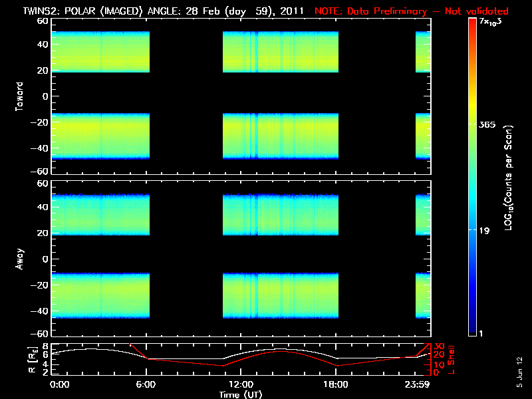
Task: Click the 'Away' panel axis label
Action: click(x=20, y=259)
